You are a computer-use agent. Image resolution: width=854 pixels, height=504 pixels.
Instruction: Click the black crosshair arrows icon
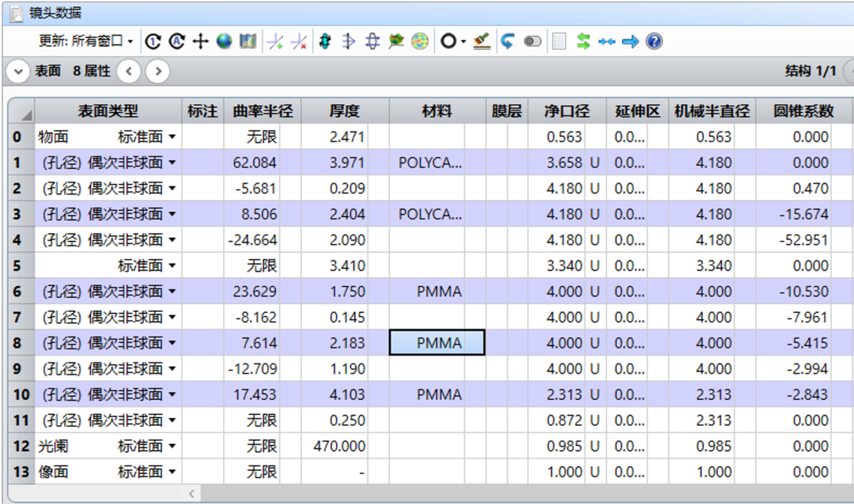point(200,41)
